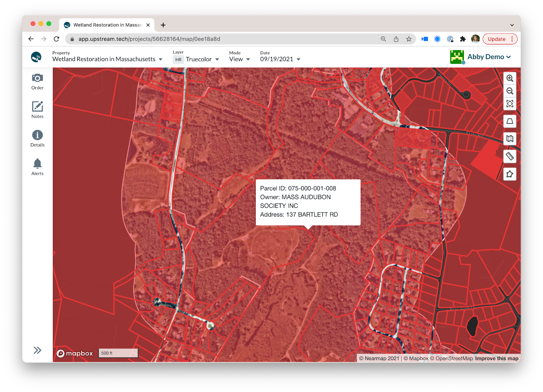Screen dimensions: 543x392
Task: Open the Order camera tool
Action: pos(37,81)
